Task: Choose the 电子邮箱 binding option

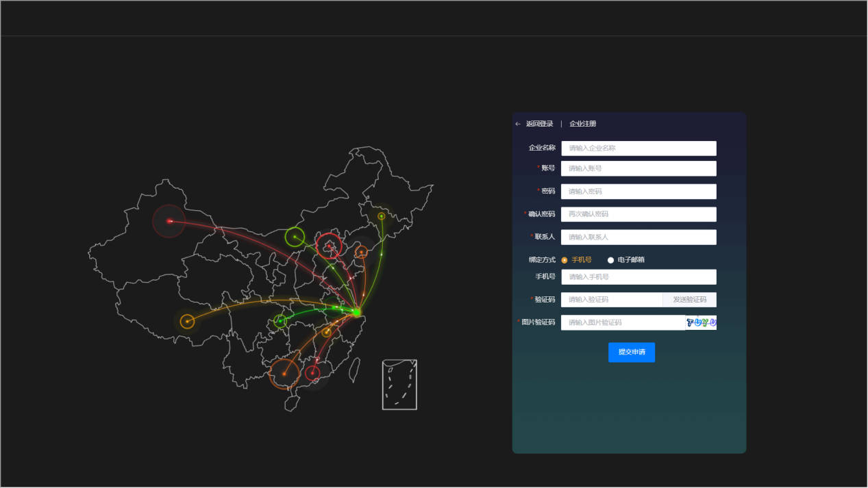Action: 611,260
